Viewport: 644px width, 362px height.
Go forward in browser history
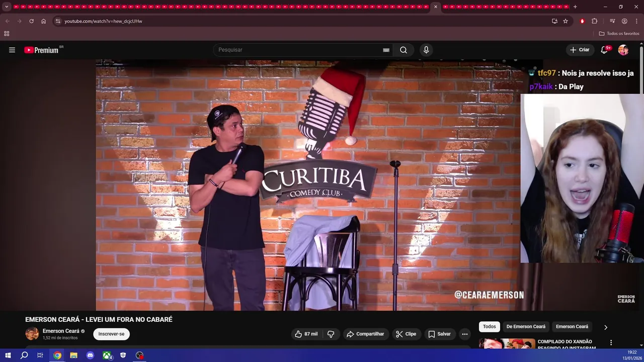(19, 21)
